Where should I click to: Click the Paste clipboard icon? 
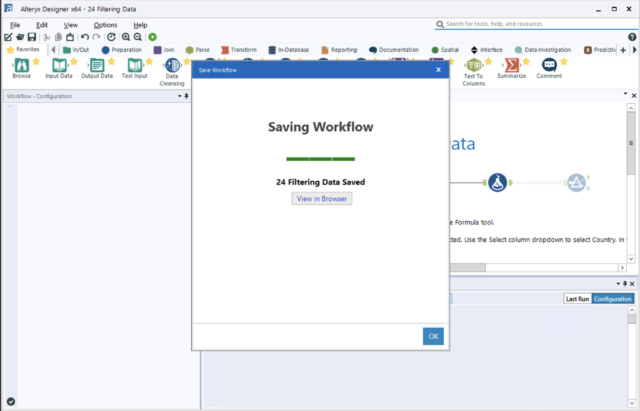(70, 37)
